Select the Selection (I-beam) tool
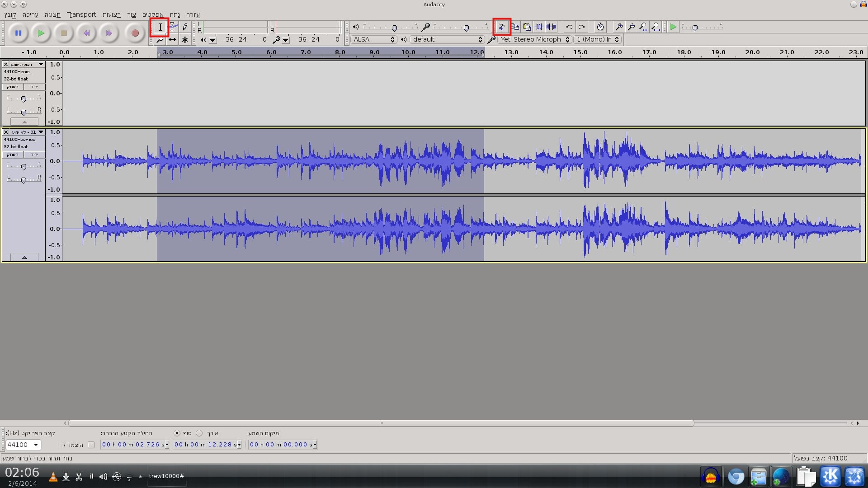 (x=160, y=27)
